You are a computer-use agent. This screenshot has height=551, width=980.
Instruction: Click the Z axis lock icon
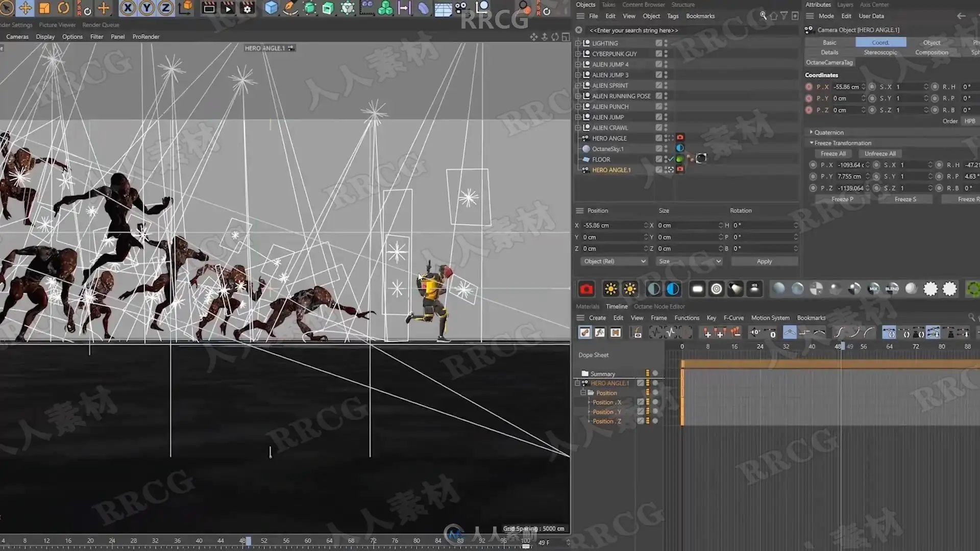point(165,8)
